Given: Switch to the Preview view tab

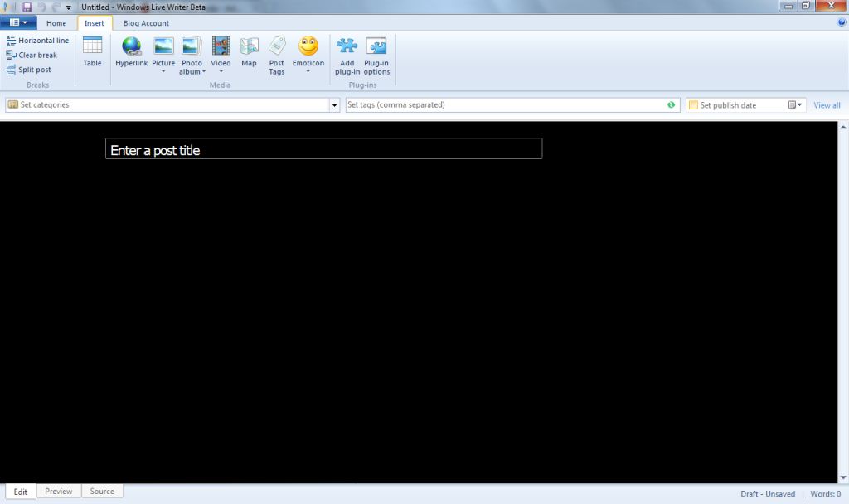Looking at the screenshot, I should [59, 491].
